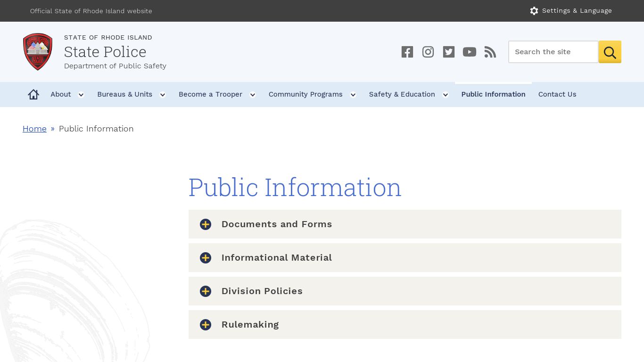Click the Public Information page heading
This screenshot has width=644, height=362.
point(295,187)
